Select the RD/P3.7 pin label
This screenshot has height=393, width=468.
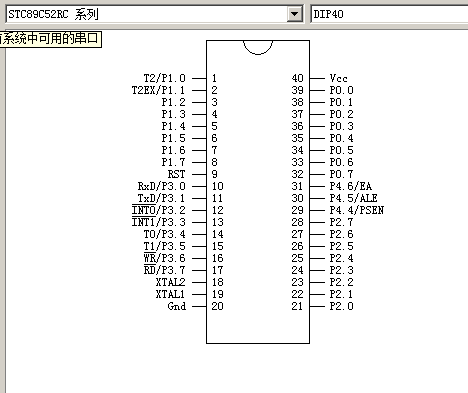pos(164,270)
